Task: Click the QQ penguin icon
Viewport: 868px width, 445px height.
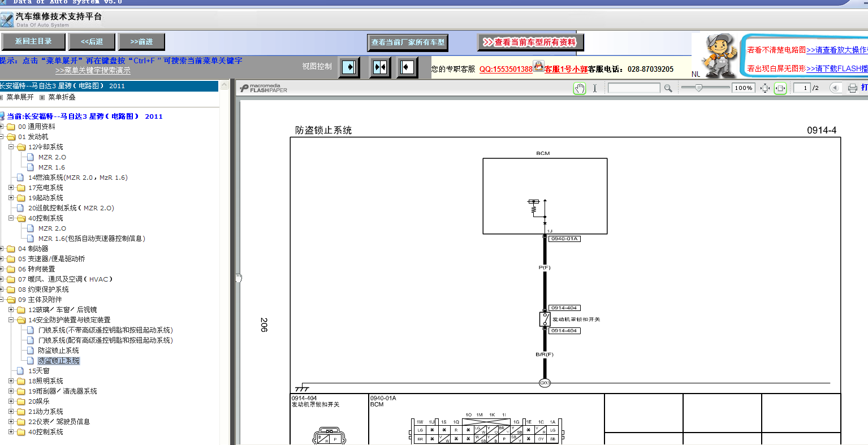Action: [538, 67]
